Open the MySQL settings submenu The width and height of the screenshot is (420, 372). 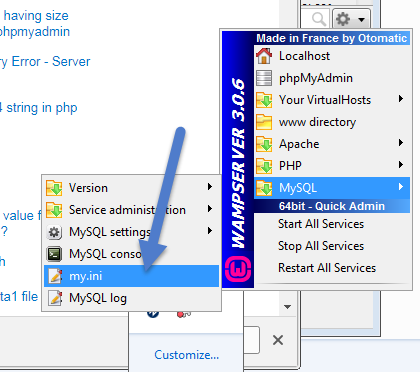(x=131, y=232)
